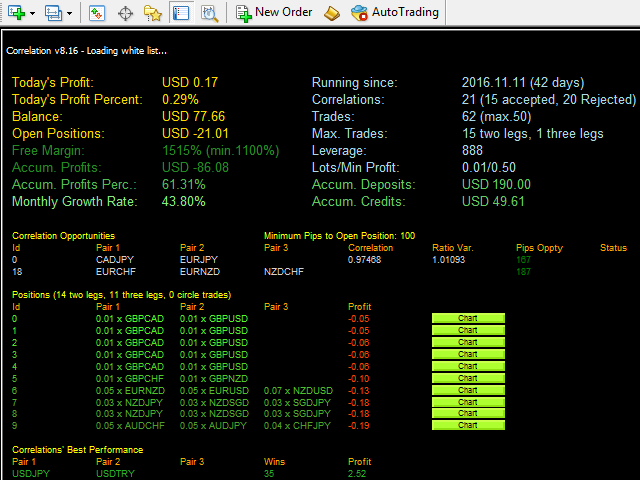Click the New Order button

tap(274, 13)
